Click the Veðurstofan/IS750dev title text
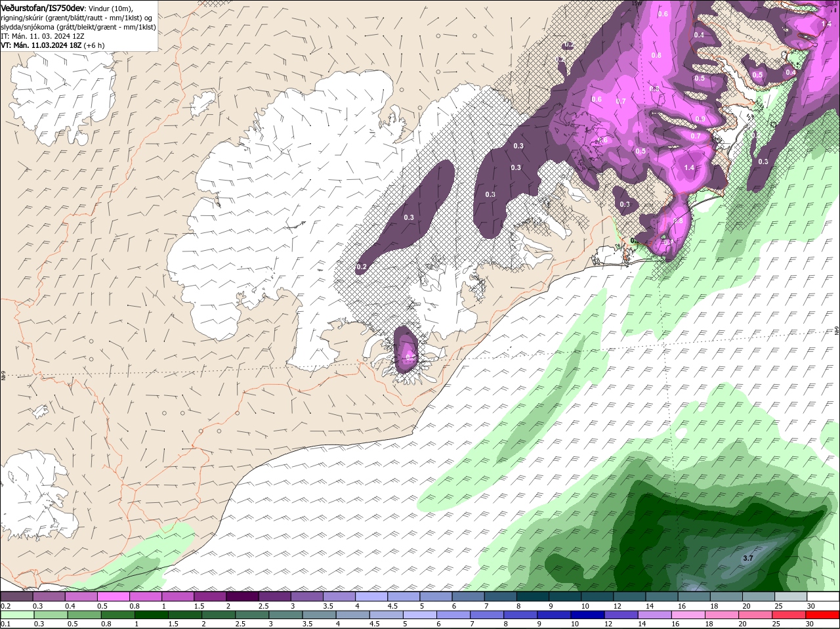This screenshot has height=629, width=840. pos(43,7)
